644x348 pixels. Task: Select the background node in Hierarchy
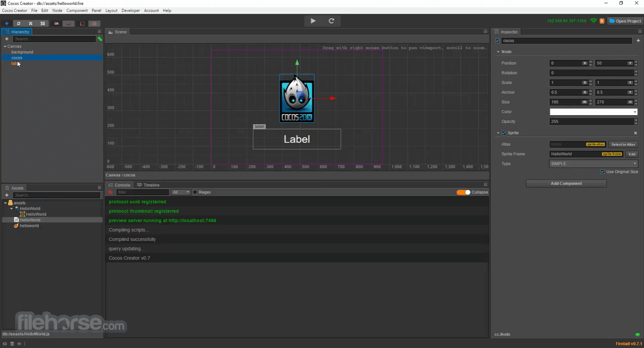point(22,52)
